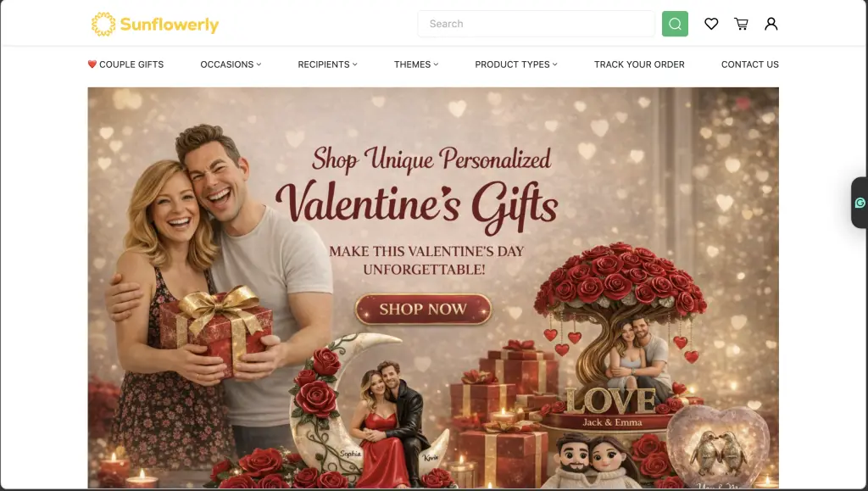Expand the Occasions dropdown menu
868x491 pixels.
pyautogui.click(x=231, y=64)
